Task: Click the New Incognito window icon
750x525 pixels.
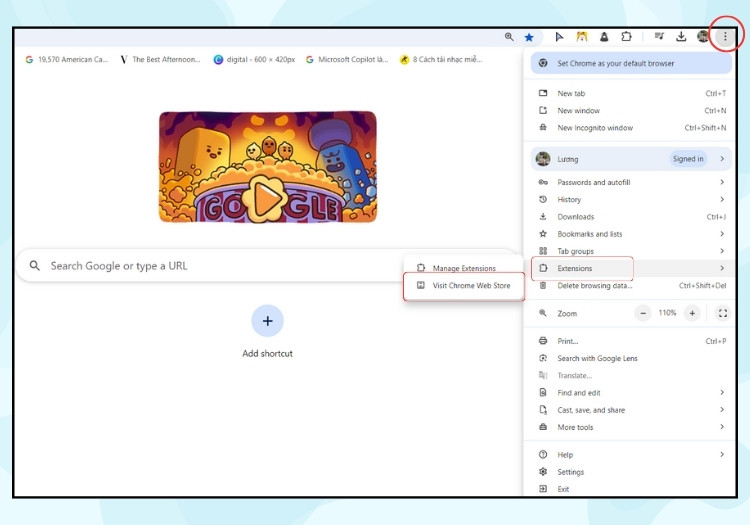Action: click(543, 128)
